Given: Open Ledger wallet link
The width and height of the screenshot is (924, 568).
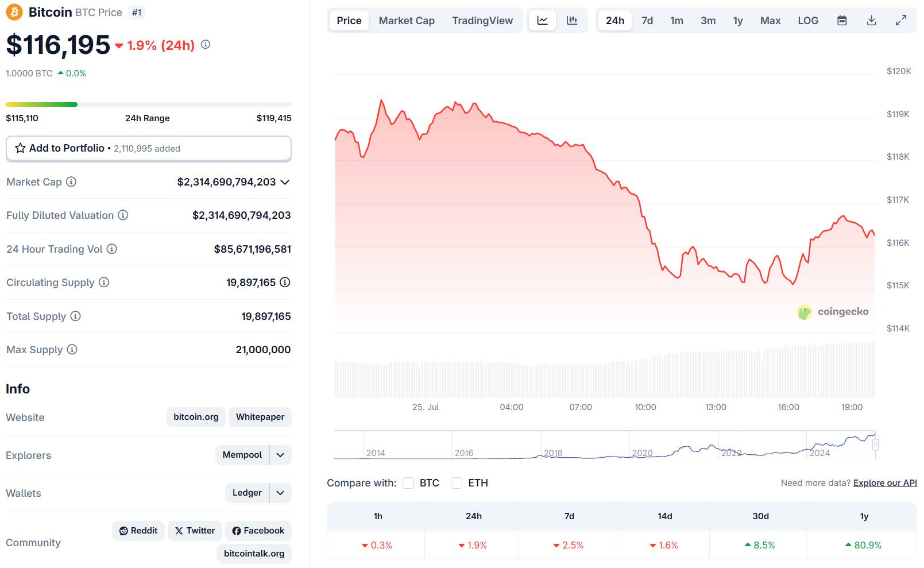Looking at the screenshot, I should point(247,493).
